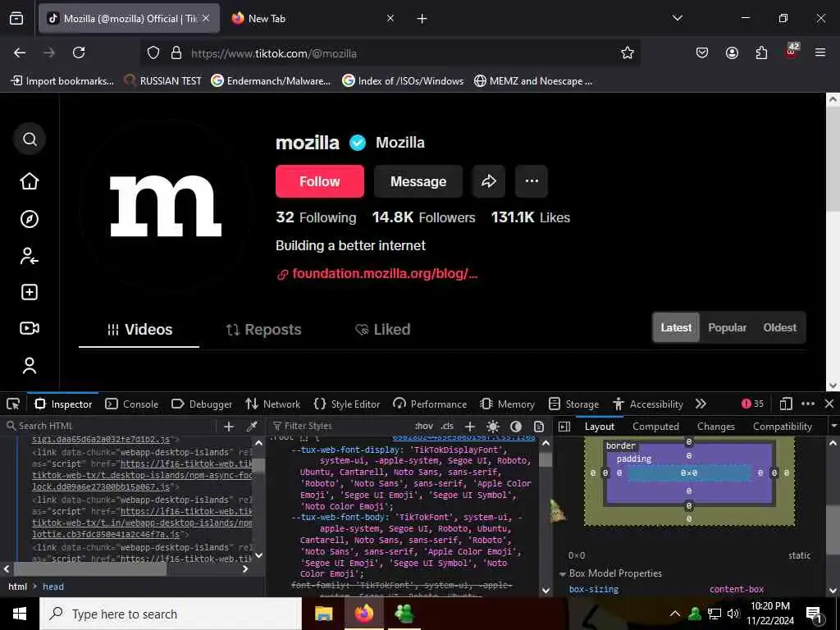Image resolution: width=840 pixels, height=630 pixels.
Task: Open File Explorer from the taskbar
Action: click(323, 614)
